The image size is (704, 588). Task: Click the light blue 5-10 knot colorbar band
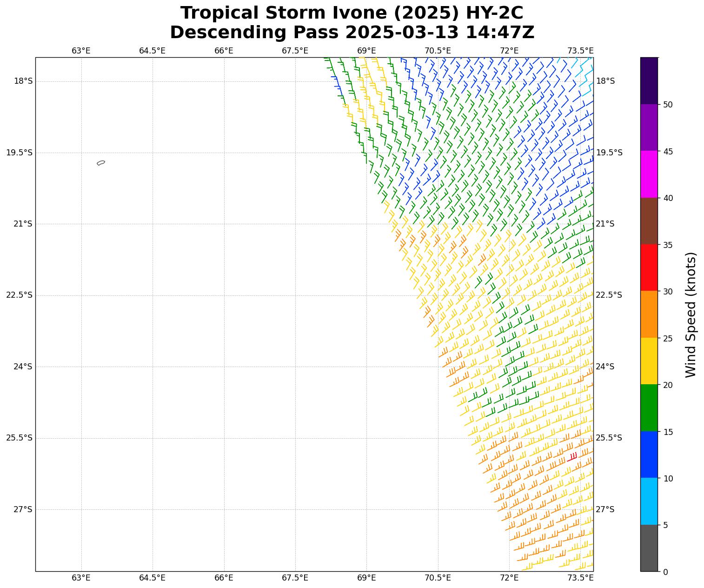click(649, 501)
